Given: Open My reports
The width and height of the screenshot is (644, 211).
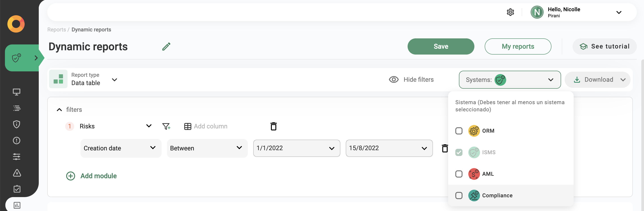Looking at the screenshot, I should 518,46.
